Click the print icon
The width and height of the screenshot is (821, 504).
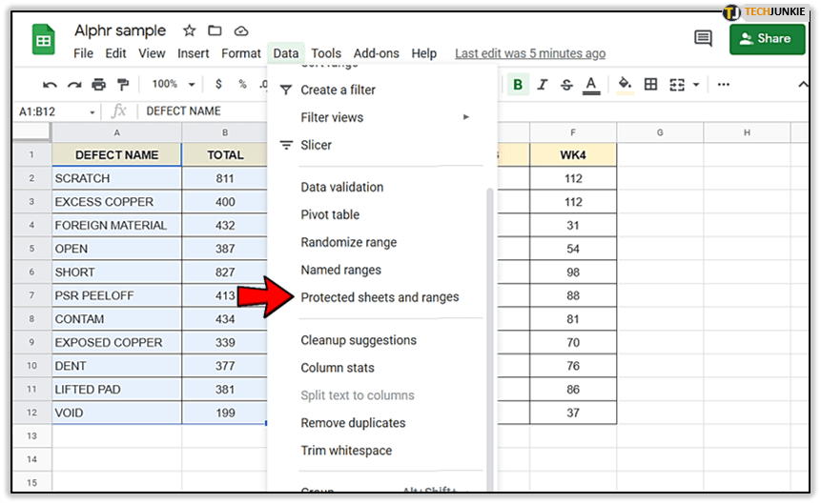97,85
